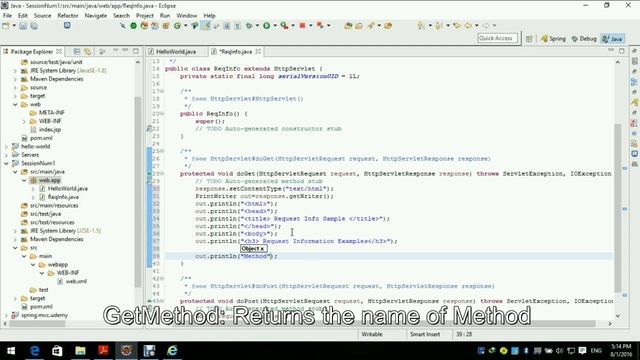Image resolution: width=640 pixels, height=360 pixels.
Task: Switch to the Debug perspective
Action: tap(584, 39)
